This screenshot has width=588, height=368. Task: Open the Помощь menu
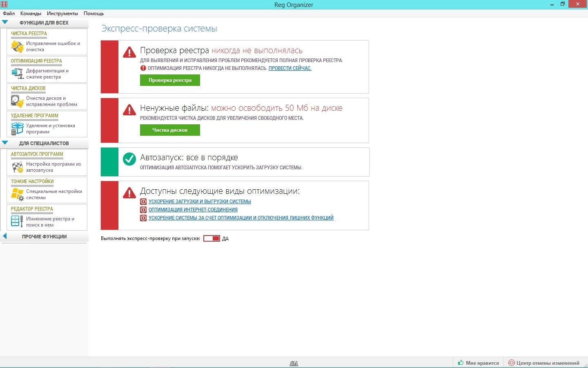(94, 13)
